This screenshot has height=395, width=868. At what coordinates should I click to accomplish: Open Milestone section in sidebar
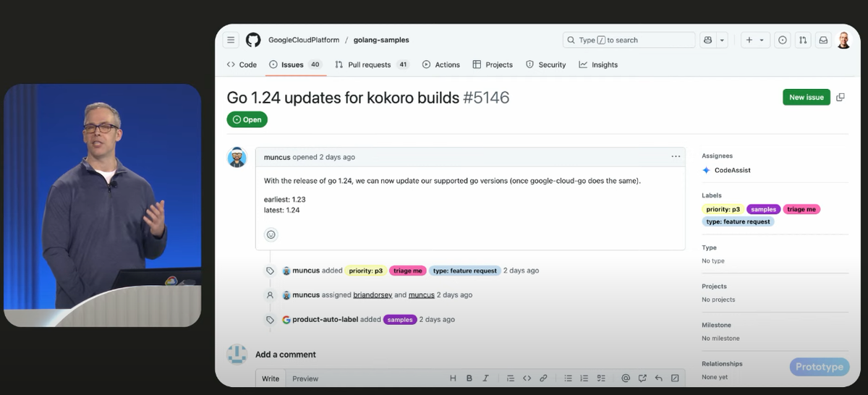click(716, 325)
